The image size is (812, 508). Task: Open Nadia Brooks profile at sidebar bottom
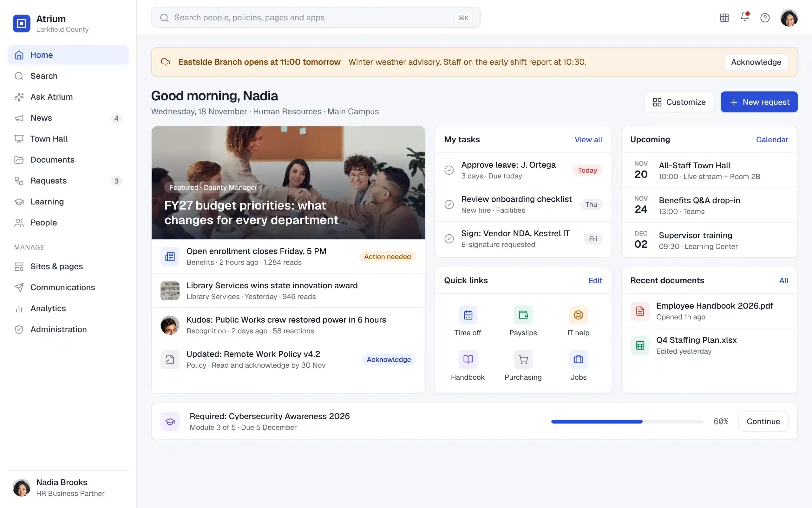point(68,487)
